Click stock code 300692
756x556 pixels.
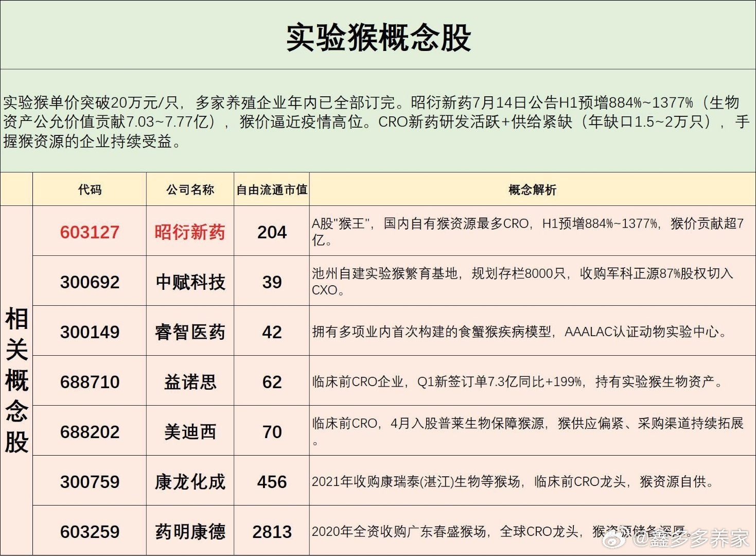click(x=90, y=282)
